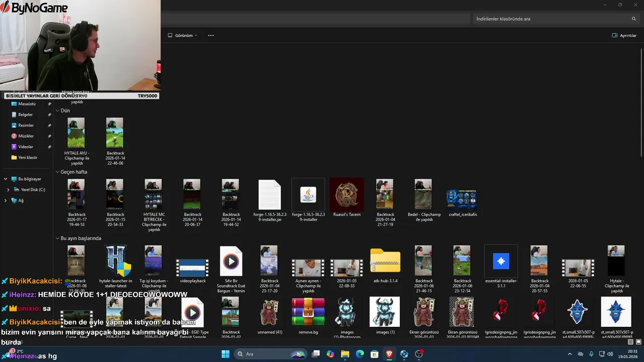The width and height of the screenshot is (644, 362).
Task: Show hidden system tray icons
Action: pyautogui.click(x=570, y=354)
